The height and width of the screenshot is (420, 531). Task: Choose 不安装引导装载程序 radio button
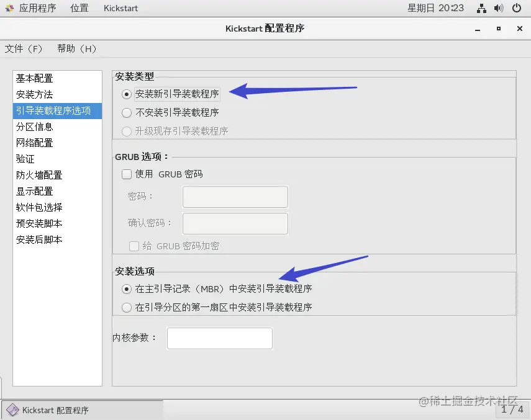tap(127, 113)
